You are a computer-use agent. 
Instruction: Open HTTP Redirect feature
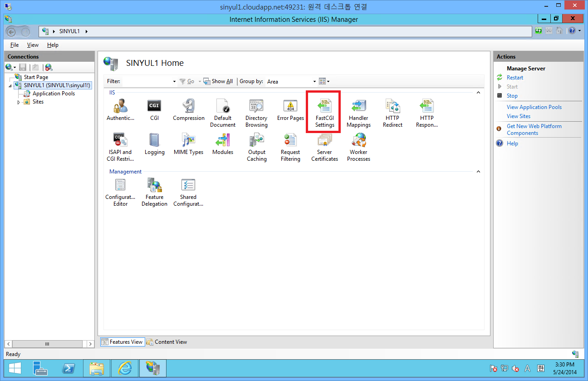[392, 114]
